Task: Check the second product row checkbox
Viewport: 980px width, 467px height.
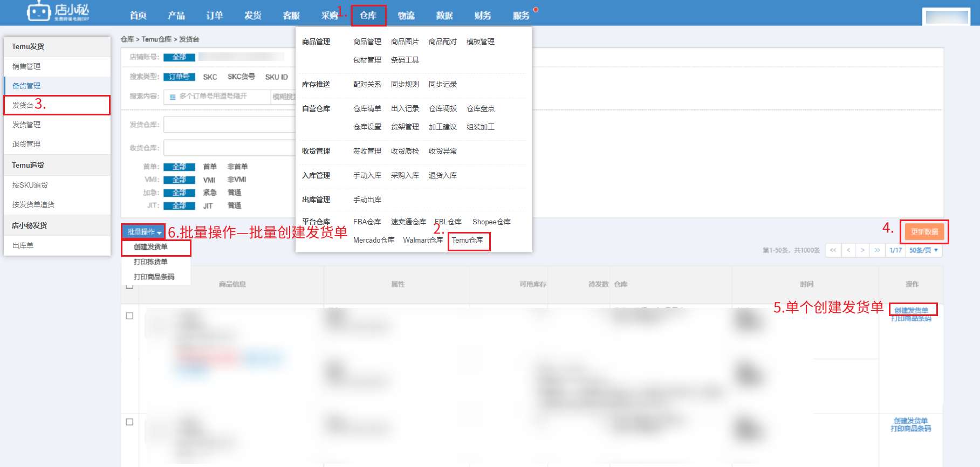Action: [x=129, y=422]
